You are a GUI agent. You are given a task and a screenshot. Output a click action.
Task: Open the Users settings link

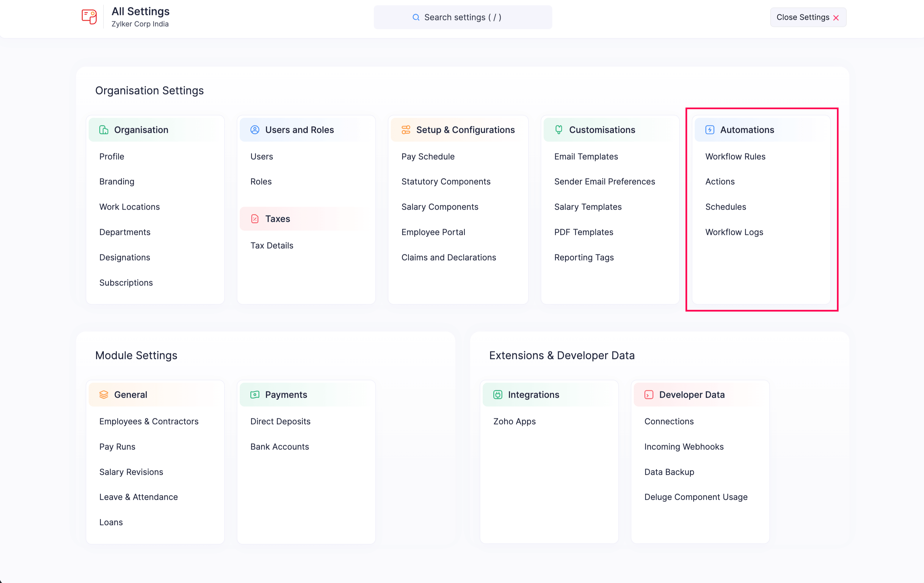pos(262,157)
